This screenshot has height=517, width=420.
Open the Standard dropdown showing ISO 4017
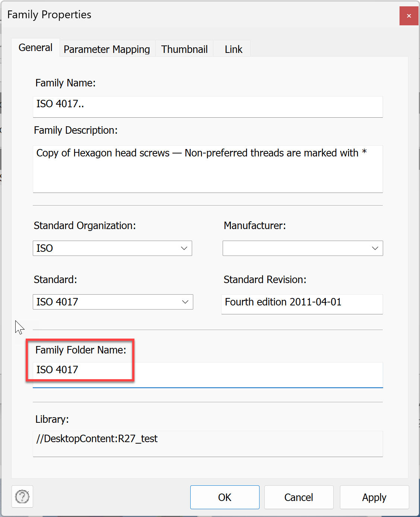pyautogui.click(x=112, y=302)
